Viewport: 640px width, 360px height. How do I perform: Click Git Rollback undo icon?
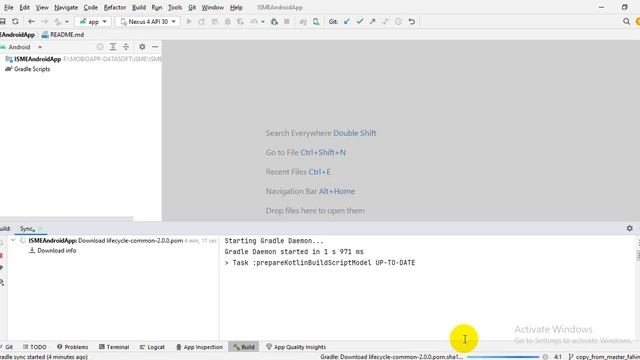(x=411, y=22)
